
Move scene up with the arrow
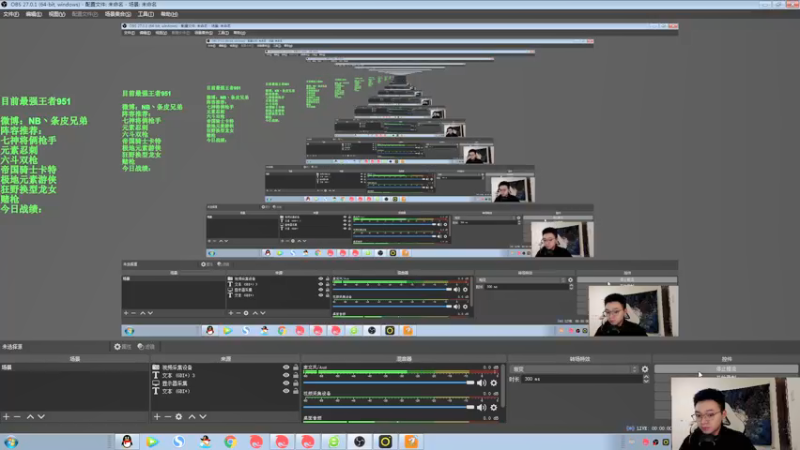click(30, 417)
